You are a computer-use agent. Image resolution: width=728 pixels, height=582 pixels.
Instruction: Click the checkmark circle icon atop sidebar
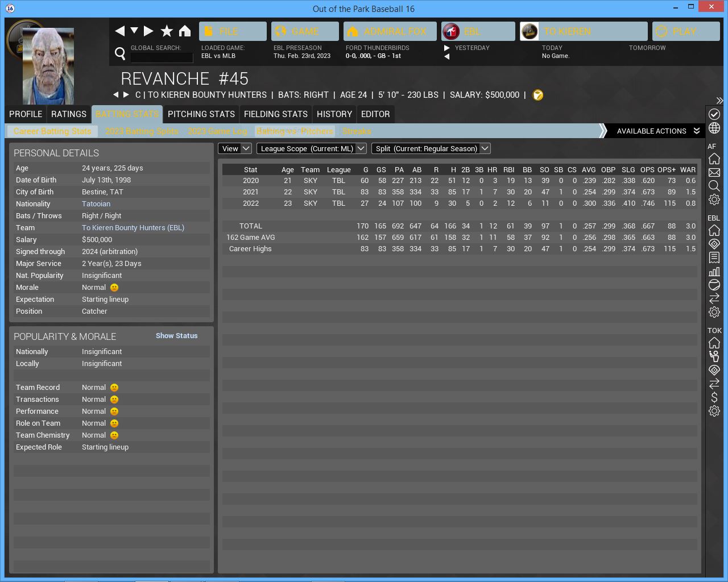point(714,114)
